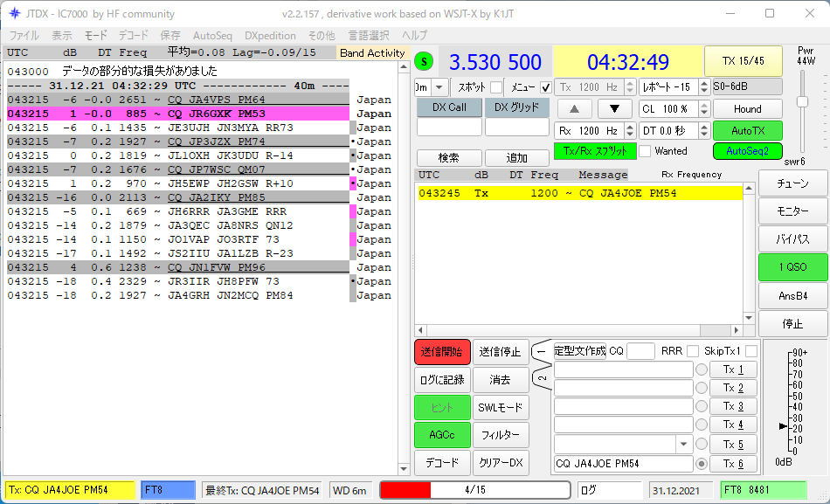
Task: Adjust the Tx 1200 Hz spinner arrows
Action: pyautogui.click(x=630, y=86)
